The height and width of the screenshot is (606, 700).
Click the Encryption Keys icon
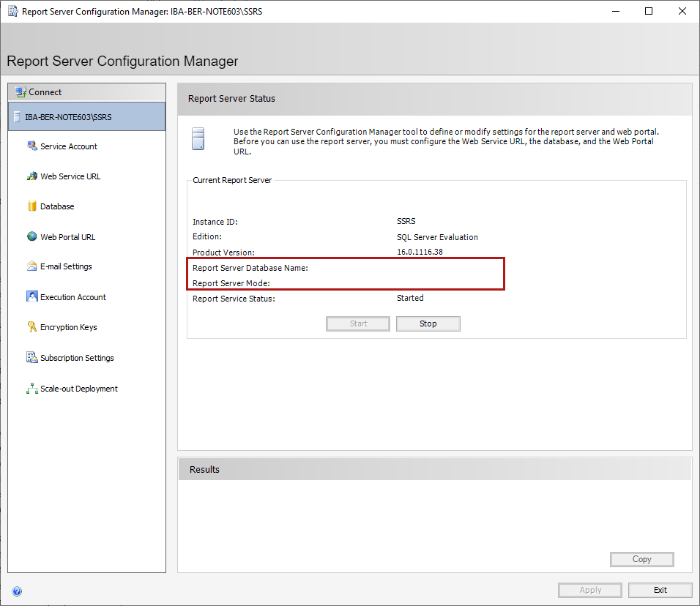31,327
